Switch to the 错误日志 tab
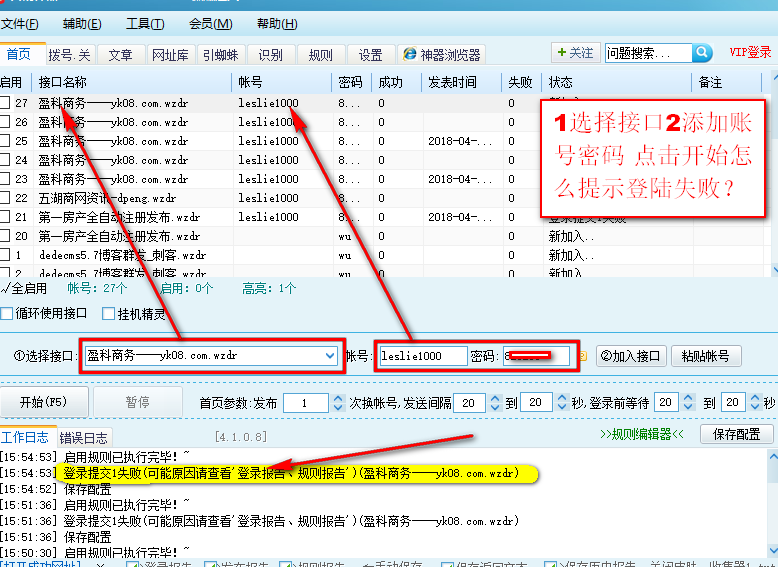The height and width of the screenshot is (567, 778). (x=84, y=437)
